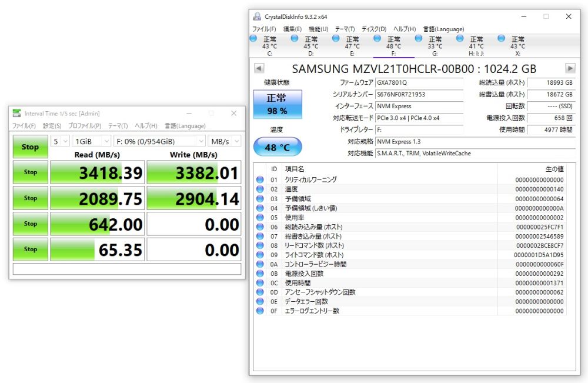Open 言語(Language) menu in CrystalDiskMark window
This screenshot has height=383, width=588.
pos(185,126)
